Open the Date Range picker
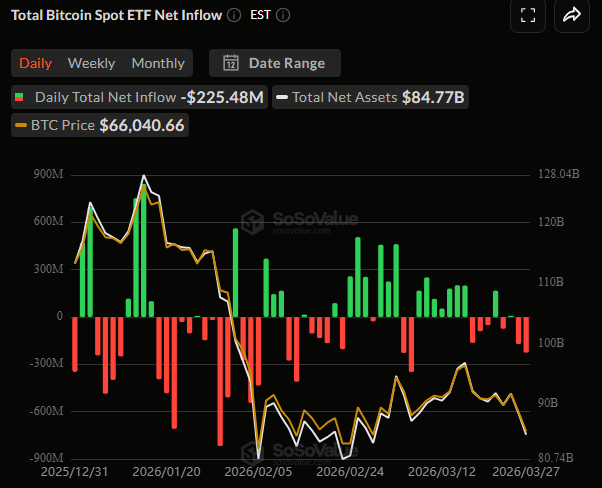 274,63
